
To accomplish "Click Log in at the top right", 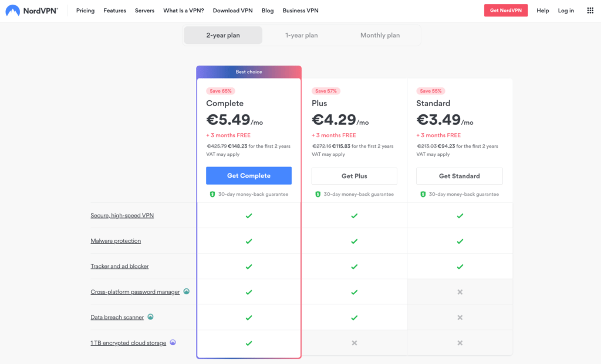I will pos(565,10).
